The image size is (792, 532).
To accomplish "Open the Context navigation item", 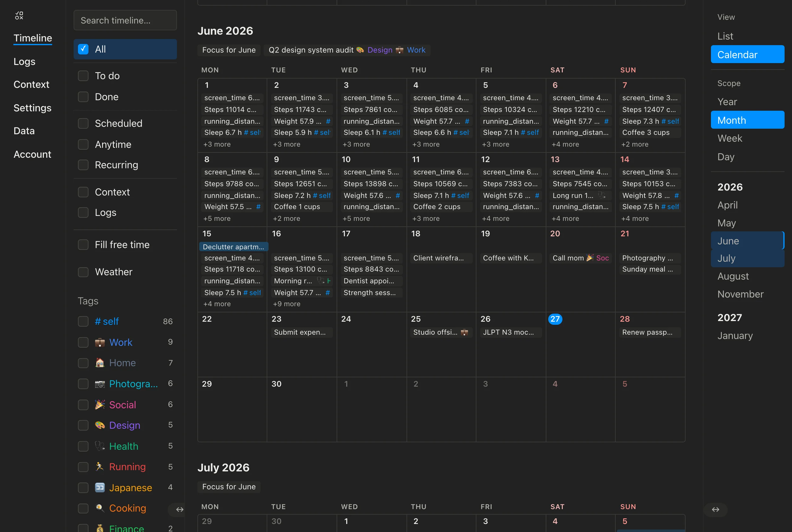I will (31, 84).
